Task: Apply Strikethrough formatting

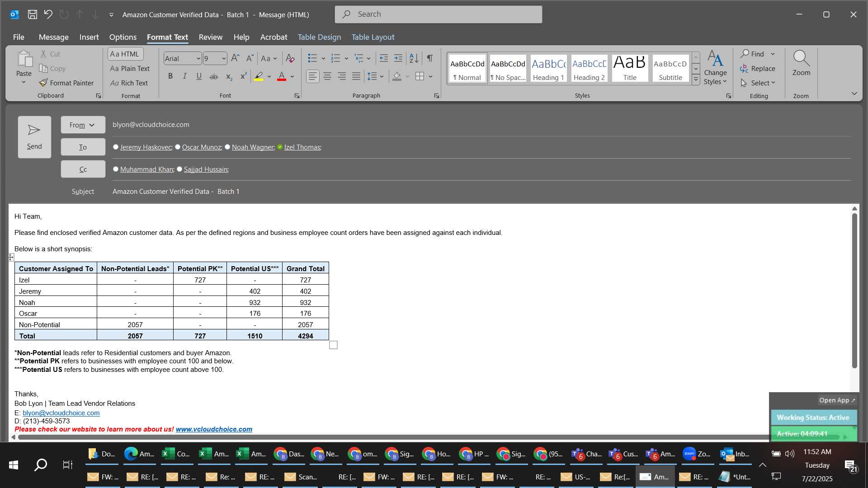Action: click(214, 76)
